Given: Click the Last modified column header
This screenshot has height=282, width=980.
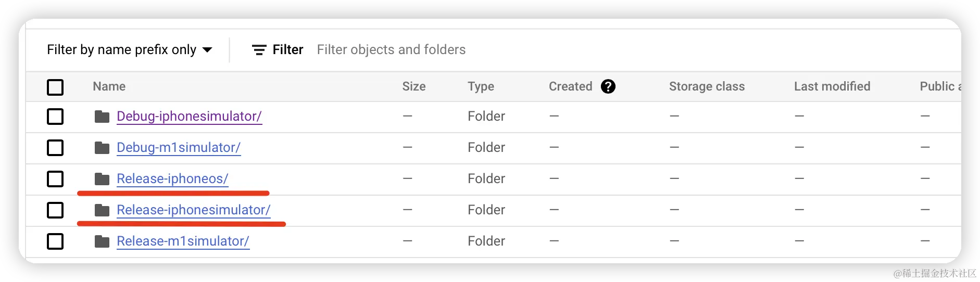Looking at the screenshot, I should tap(832, 86).
